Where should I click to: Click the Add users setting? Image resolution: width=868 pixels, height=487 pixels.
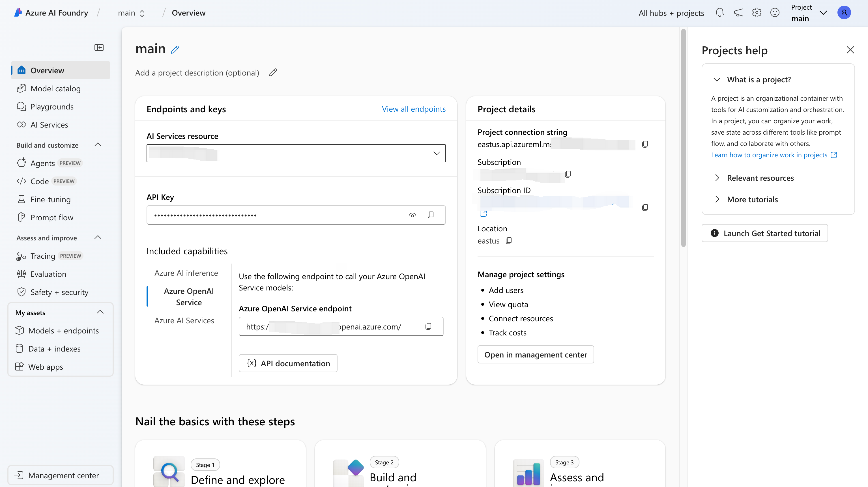(x=506, y=290)
